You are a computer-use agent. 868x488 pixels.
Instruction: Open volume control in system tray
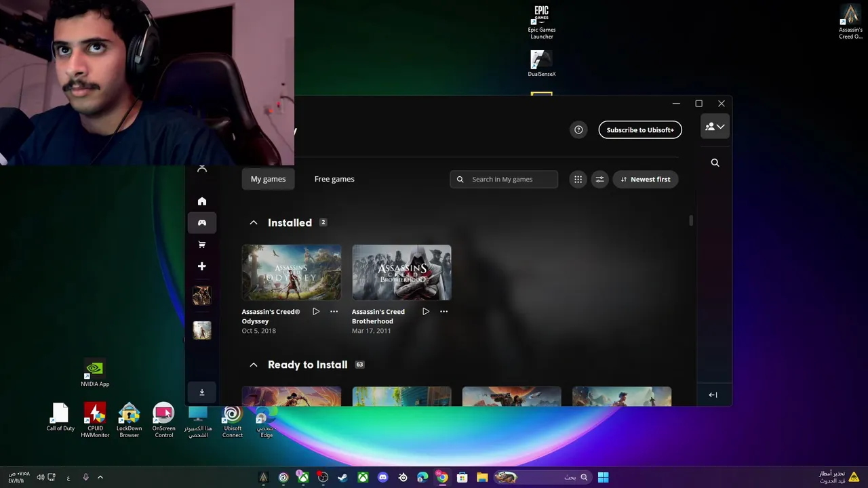click(40, 477)
